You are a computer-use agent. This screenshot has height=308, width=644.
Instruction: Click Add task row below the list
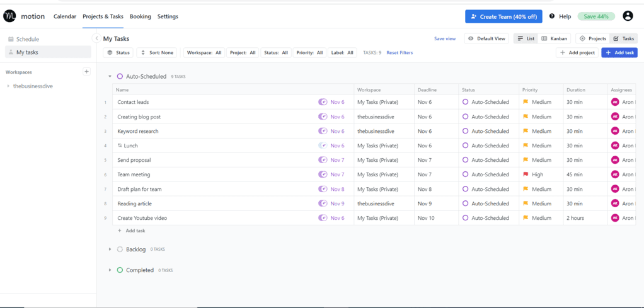coord(132,231)
